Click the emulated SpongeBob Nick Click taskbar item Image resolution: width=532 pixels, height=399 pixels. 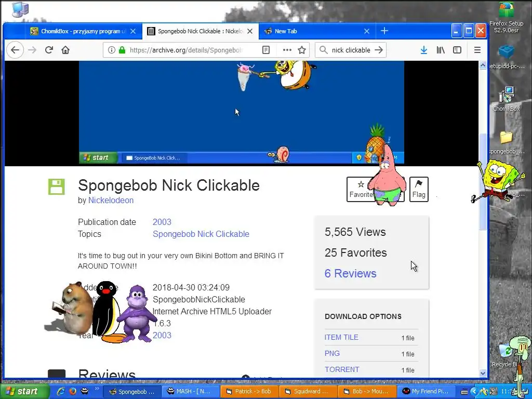[154, 158]
